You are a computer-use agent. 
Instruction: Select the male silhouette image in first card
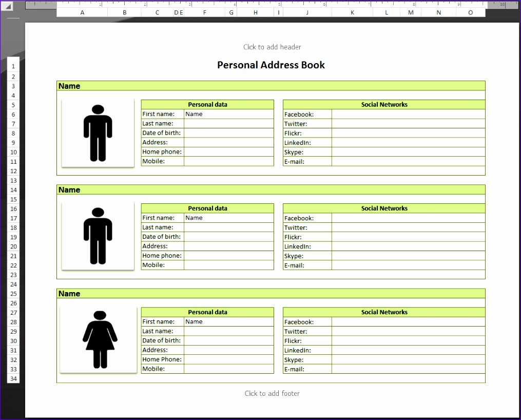tap(98, 133)
